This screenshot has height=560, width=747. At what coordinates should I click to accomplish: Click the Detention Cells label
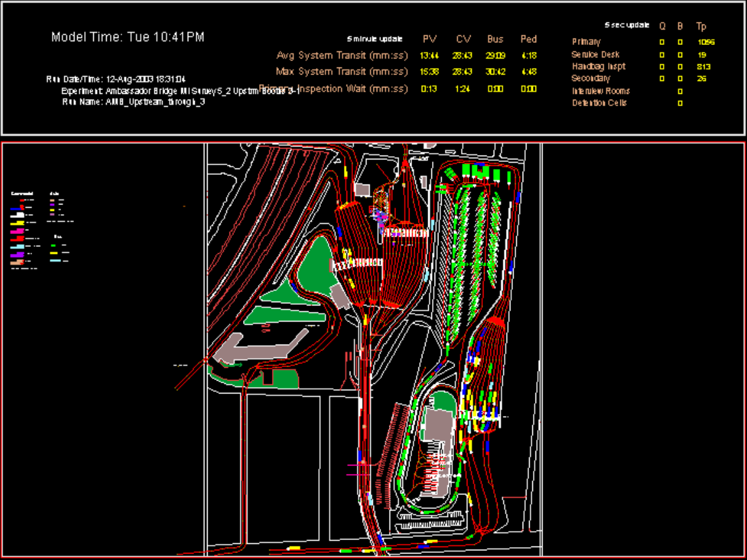[x=599, y=103]
